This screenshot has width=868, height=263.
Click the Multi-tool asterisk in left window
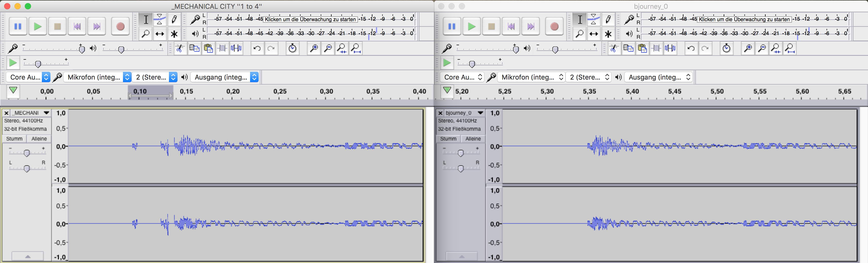[x=174, y=34]
